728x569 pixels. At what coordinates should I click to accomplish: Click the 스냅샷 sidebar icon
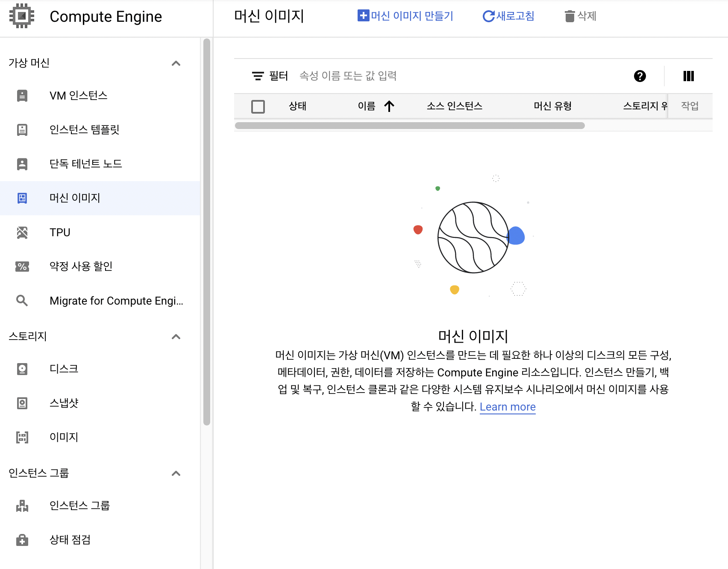tap(22, 403)
